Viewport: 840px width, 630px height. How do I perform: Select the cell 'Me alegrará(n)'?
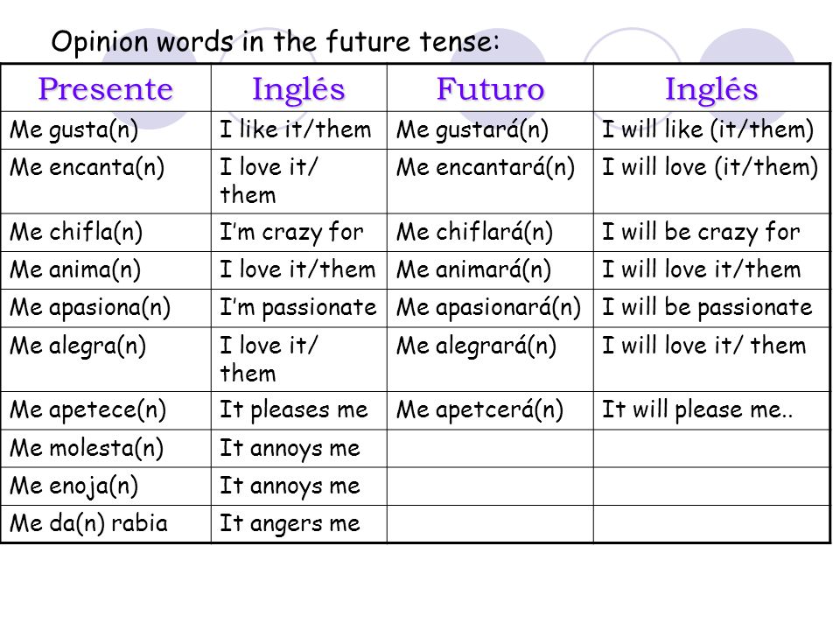pos(490,360)
